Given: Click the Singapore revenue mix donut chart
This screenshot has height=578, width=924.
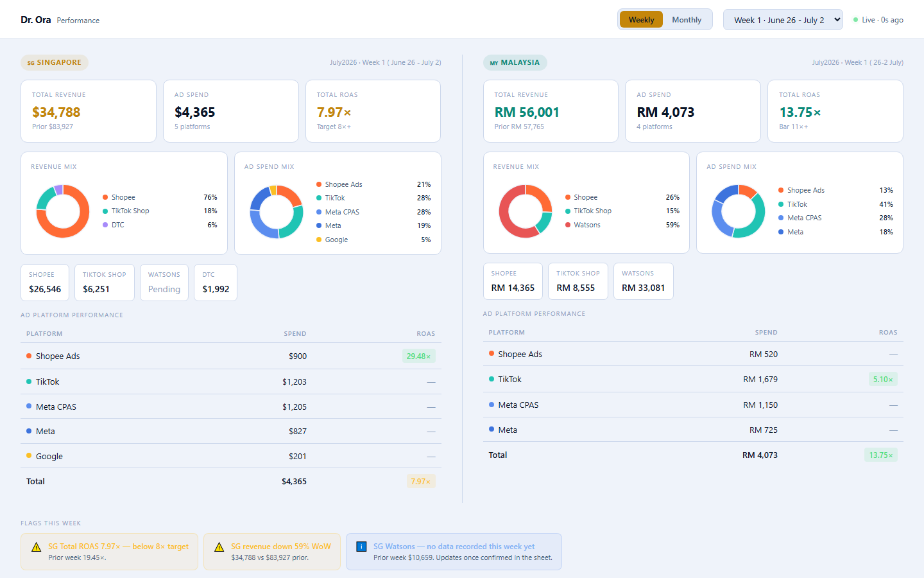Looking at the screenshot, I should pyautogui.click(x=63, y=211).
